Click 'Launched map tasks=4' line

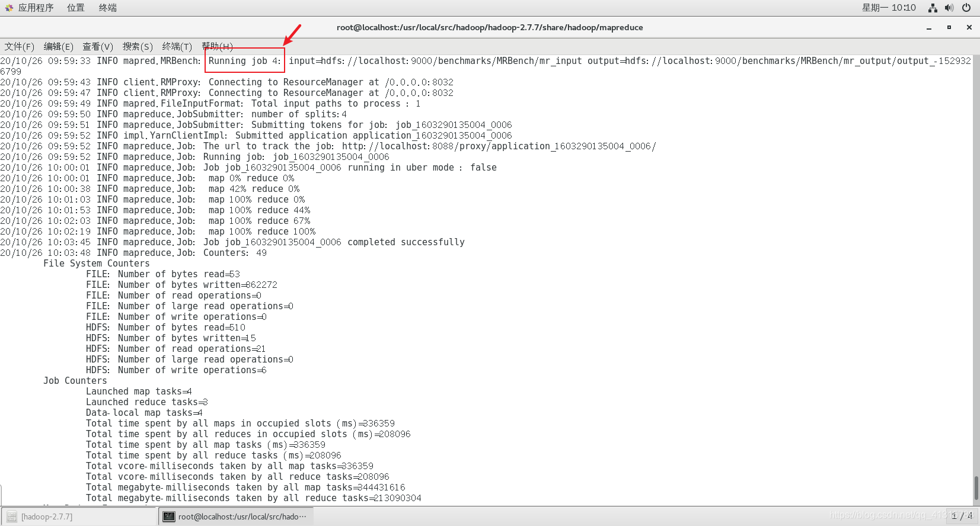pos(139,391)
